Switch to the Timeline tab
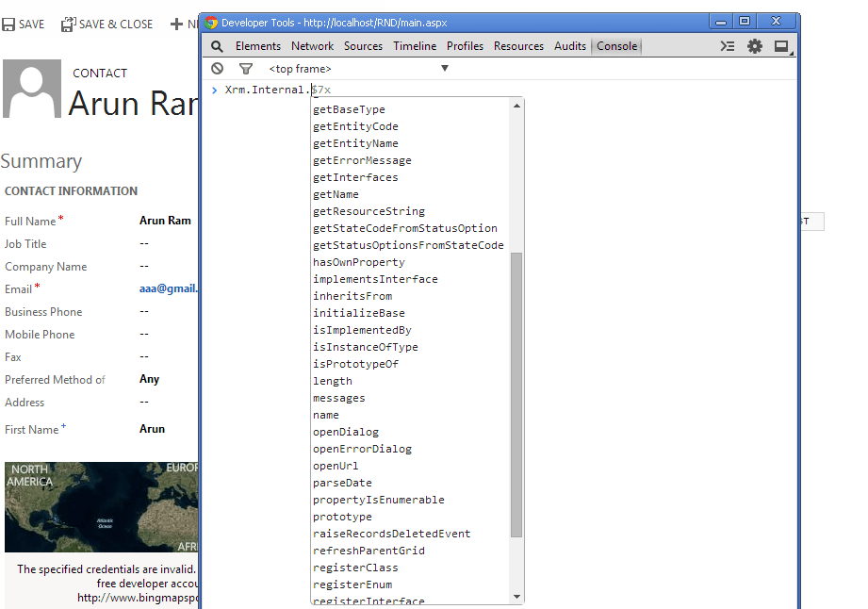 (415, 46)
